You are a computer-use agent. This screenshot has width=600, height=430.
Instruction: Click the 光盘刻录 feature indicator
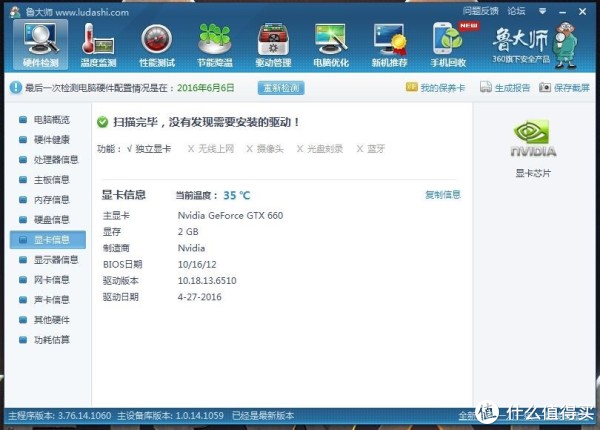tap(320, 149)
